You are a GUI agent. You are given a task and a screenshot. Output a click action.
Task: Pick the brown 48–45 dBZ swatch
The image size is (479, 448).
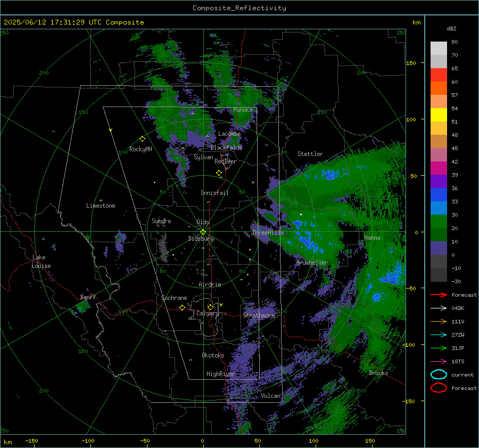pyautogui.click(x=439, y=142)
